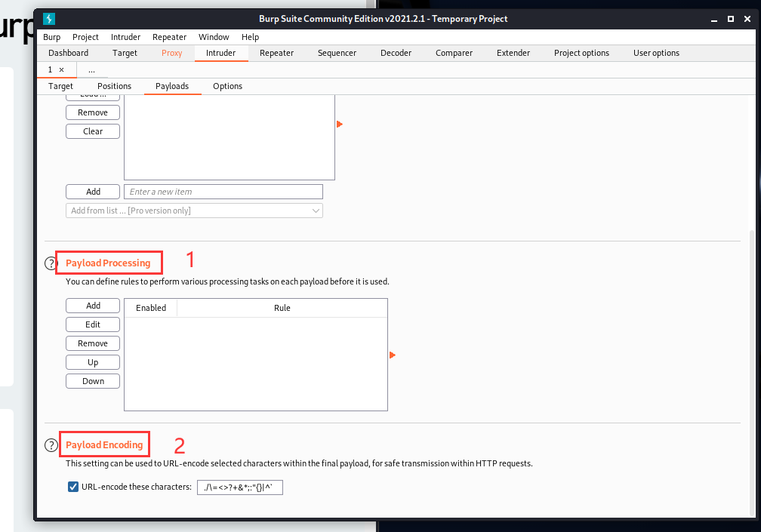Open Payload Encoding help question icon
The width and height of the screenshot is (761, 532).
(51, 445)
